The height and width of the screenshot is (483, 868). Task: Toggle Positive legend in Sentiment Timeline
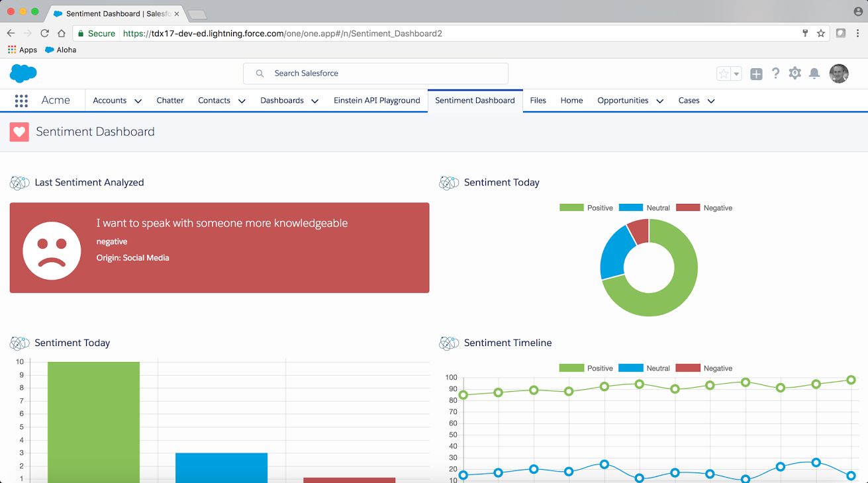point(586,368)
